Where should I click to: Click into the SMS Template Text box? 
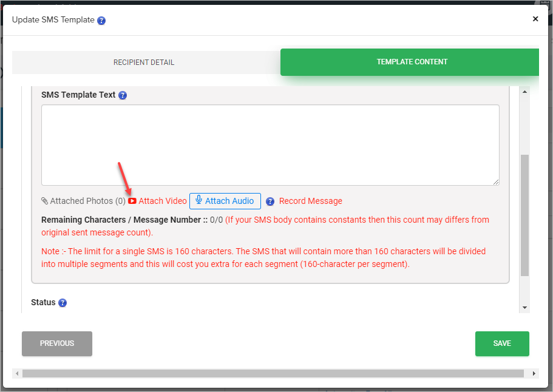click(270, 145)
